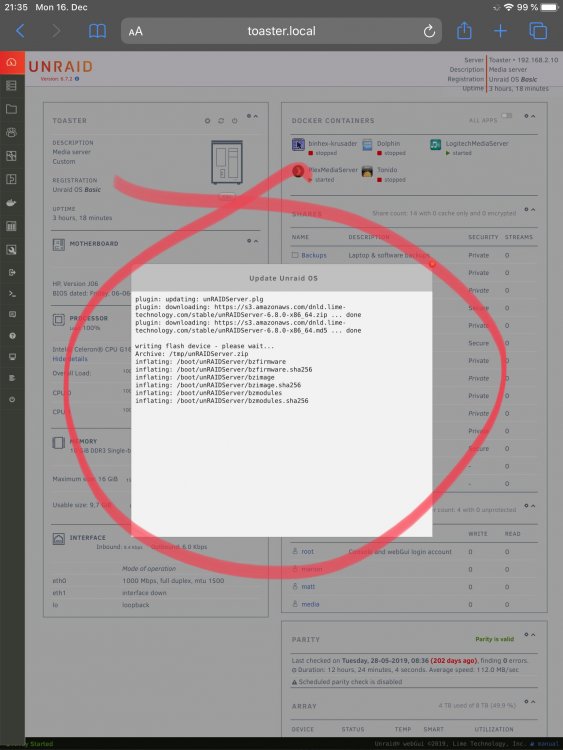
Task: Open Settings sidebar icon below Users
Action: [11, 155]
